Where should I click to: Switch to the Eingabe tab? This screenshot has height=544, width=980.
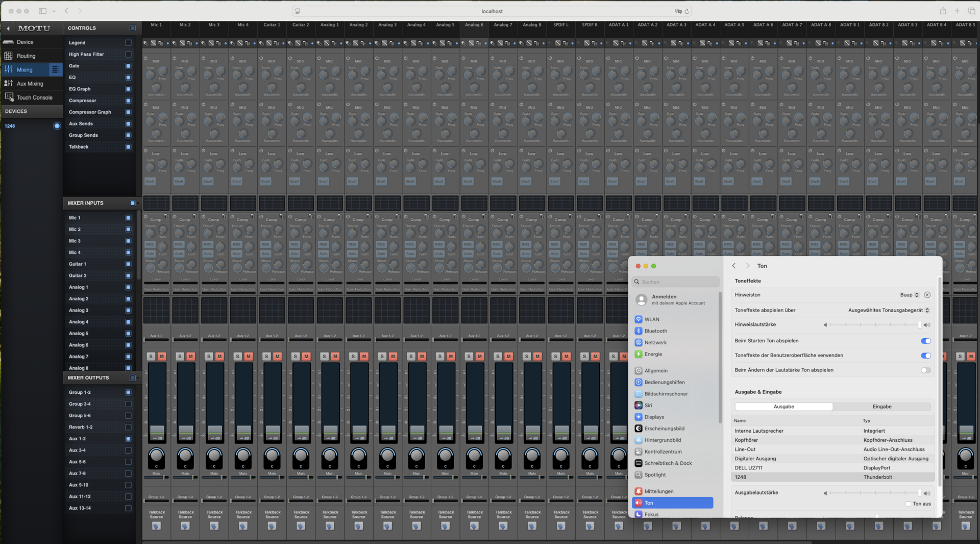(x=881, y=407)
